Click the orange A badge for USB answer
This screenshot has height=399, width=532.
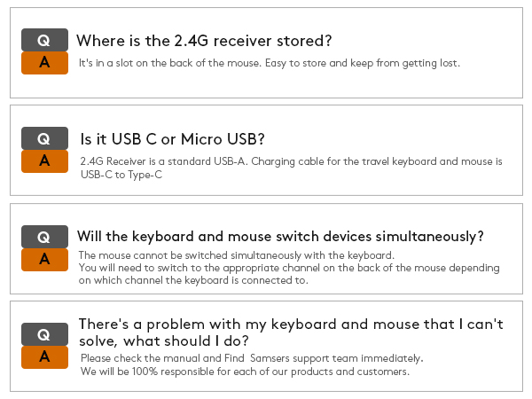44,161
